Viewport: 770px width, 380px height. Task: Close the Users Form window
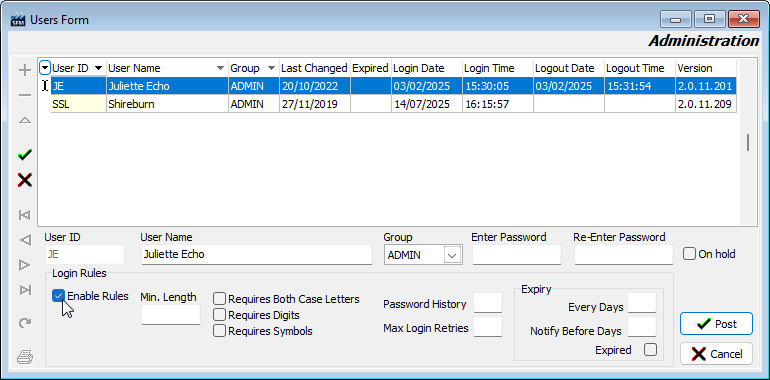click(x=744, y=20)
